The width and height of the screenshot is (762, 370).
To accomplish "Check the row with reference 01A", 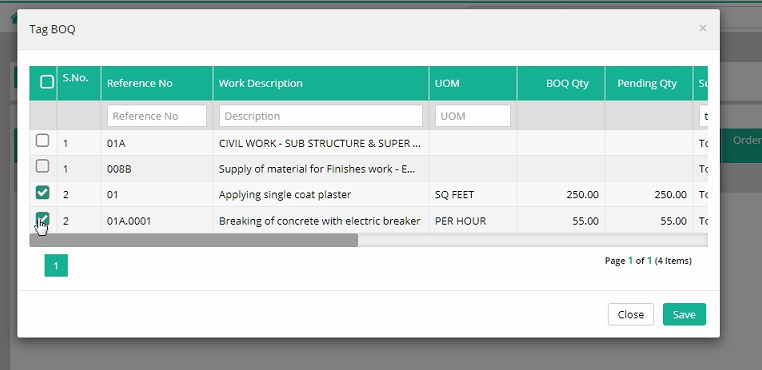I will pos(42,141).
